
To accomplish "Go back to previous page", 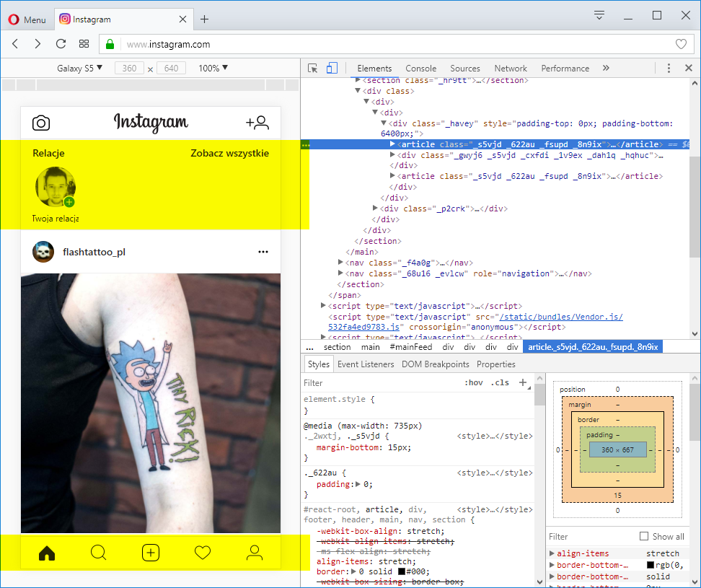I will [x=15, y=44].
